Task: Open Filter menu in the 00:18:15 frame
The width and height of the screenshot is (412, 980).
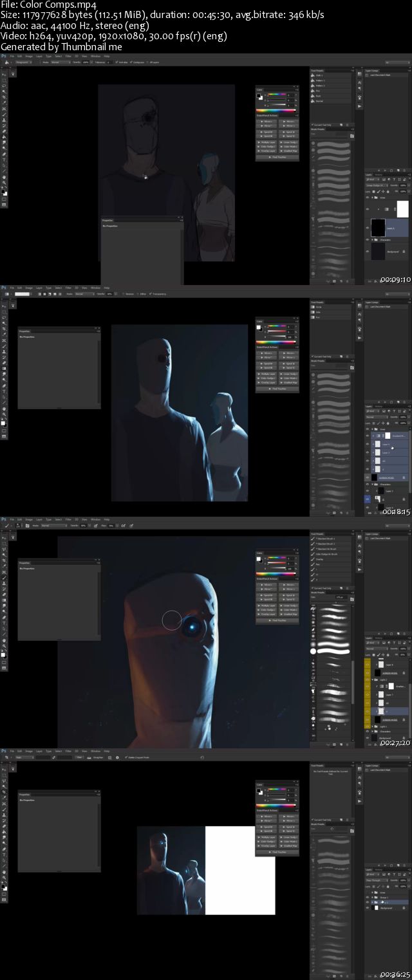Action: (x=68, y=288)
